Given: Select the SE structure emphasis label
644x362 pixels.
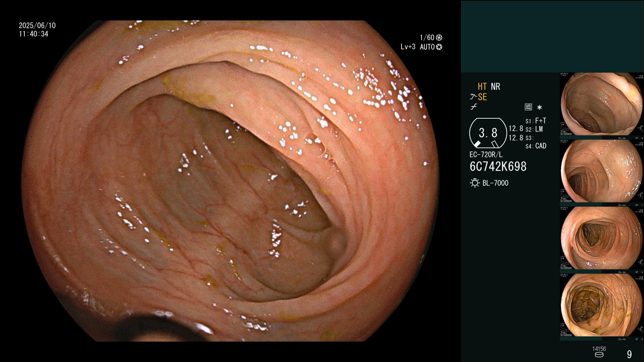Looking at the screenshot, I should (x=482, y=97).
